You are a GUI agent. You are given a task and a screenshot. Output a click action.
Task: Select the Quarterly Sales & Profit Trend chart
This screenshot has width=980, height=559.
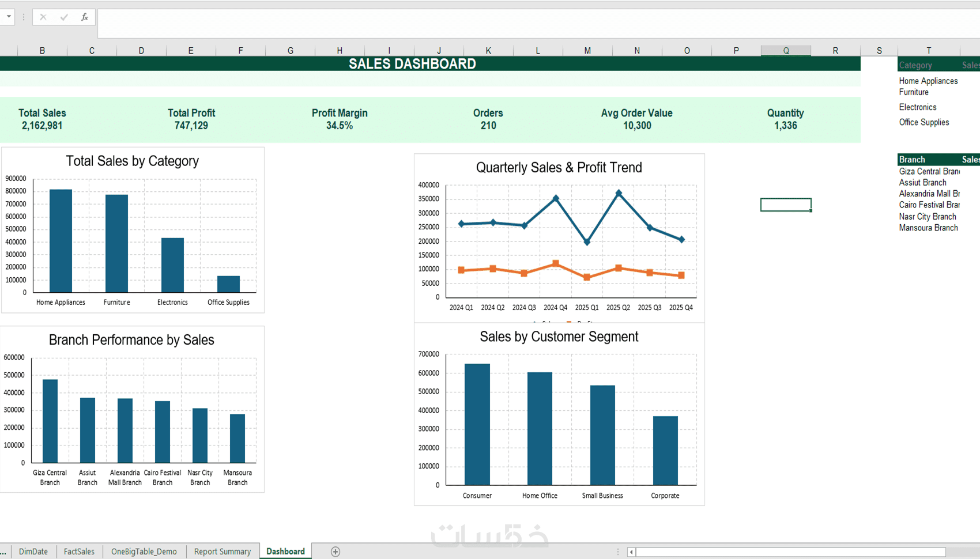point(559,237)
